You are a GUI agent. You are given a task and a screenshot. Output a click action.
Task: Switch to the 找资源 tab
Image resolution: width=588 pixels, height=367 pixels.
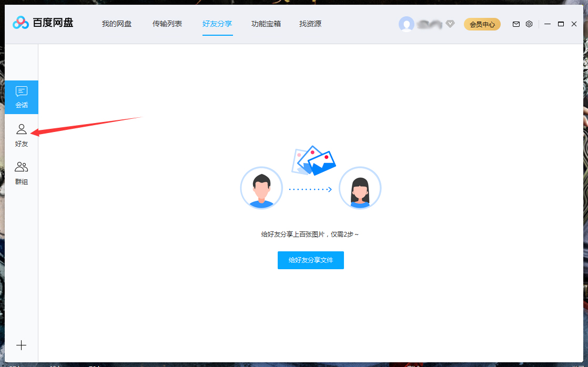point(310,24)
